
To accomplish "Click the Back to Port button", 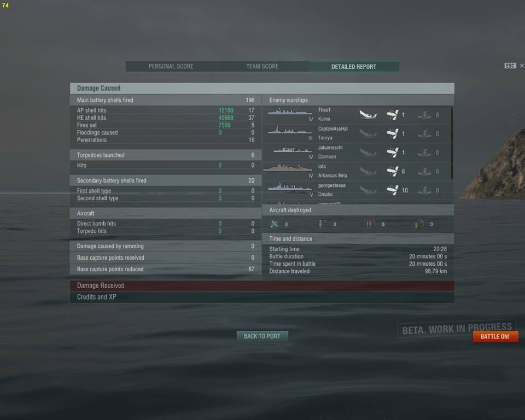I will (262, 336).
